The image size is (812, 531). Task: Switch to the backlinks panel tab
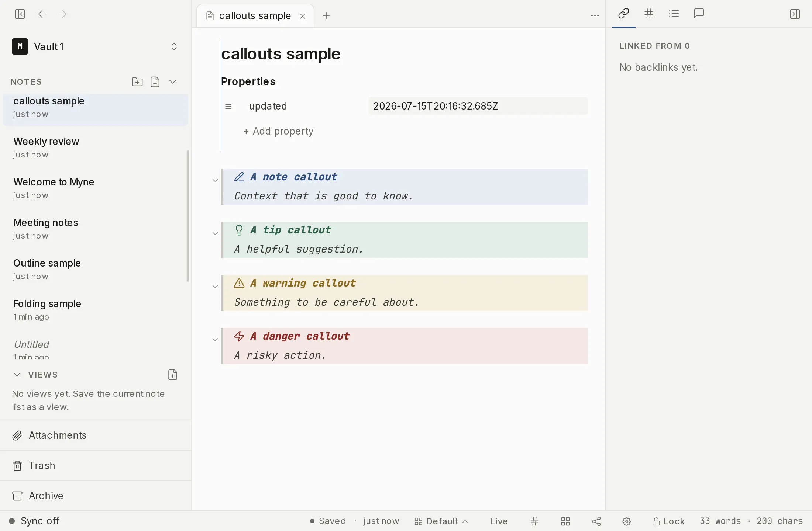624,14
